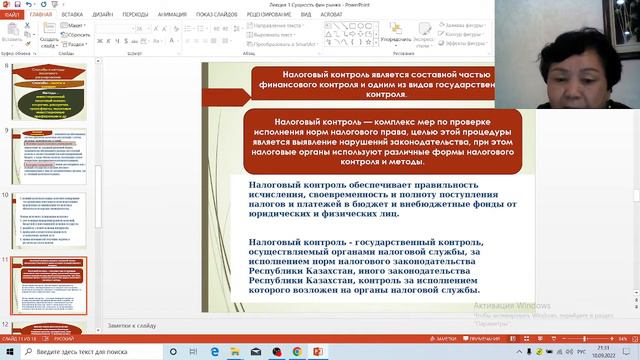Redo action in Quick Access toolbar
This screenshot has width=640, height=360.
click(x=43, y=4)
